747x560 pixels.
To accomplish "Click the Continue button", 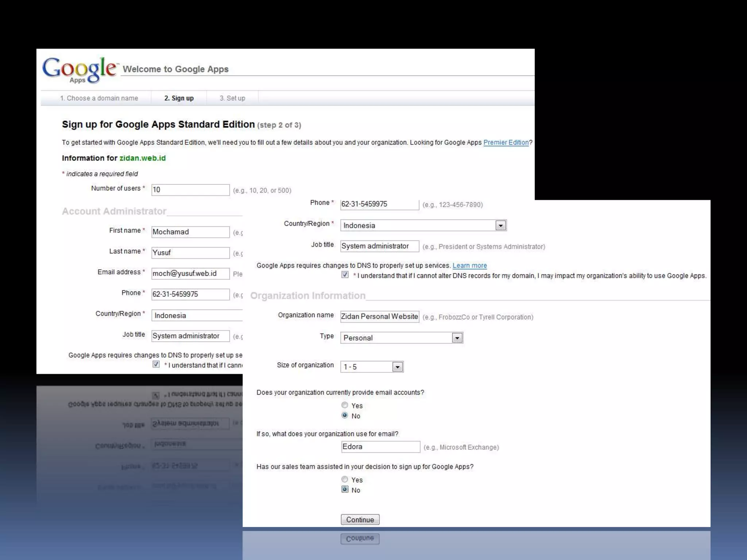I will click(x=360, y=520).
